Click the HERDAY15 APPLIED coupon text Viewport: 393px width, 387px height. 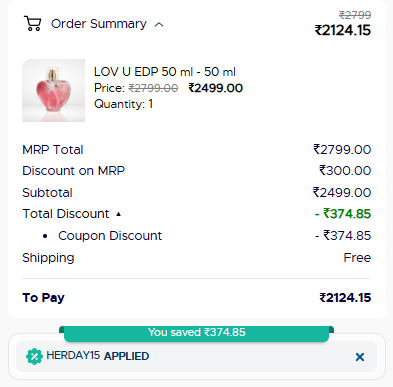pos(98,356)
